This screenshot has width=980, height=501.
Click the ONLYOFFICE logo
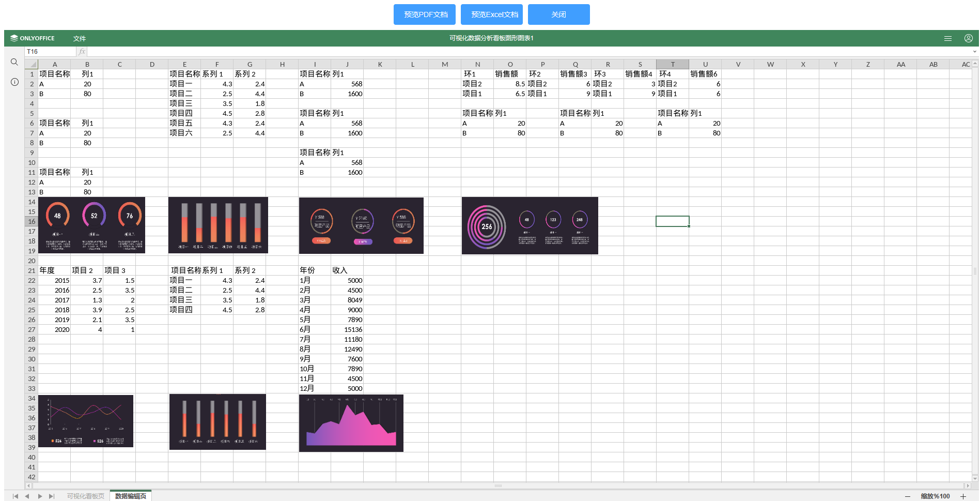(x=33, y=38)
